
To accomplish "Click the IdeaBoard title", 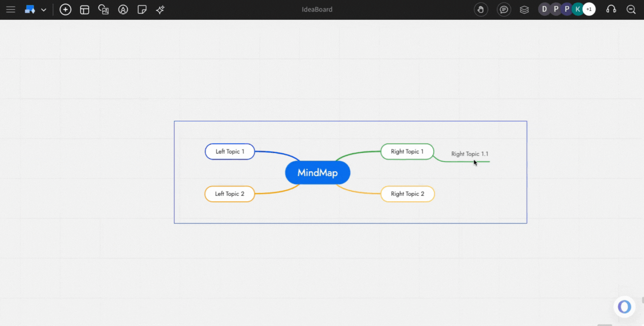I will point(317,10).
